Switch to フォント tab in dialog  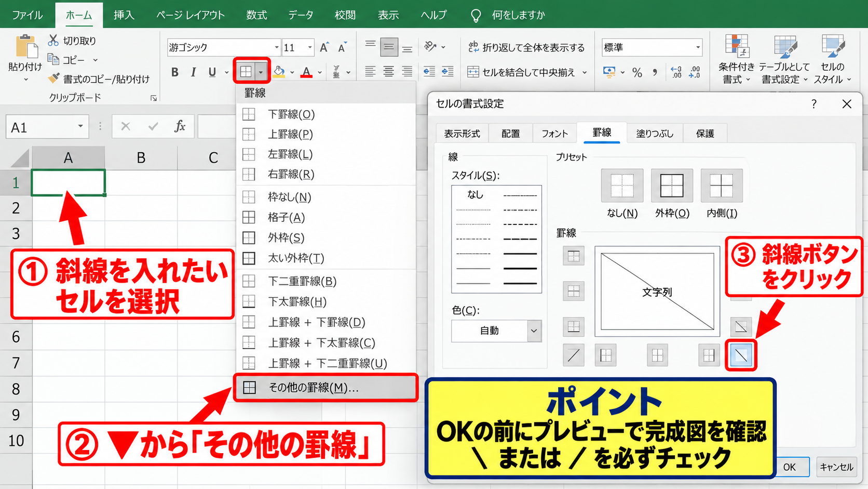pos(555,134)
